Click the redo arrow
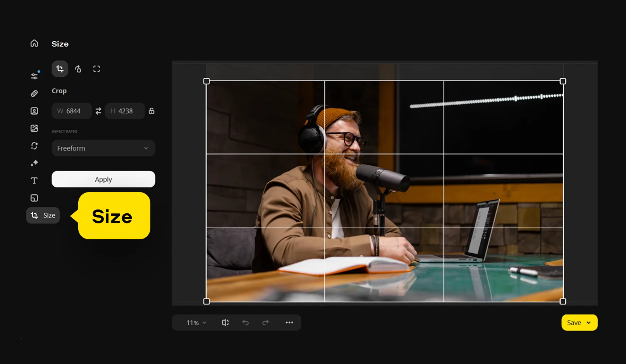Viewport: 626px width, 364px height. pos(265,323)
